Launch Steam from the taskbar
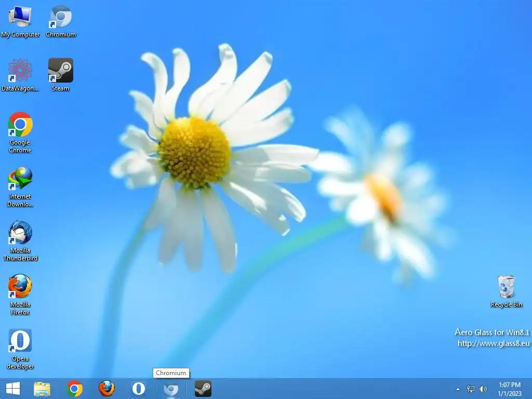 tap(203, 389)
